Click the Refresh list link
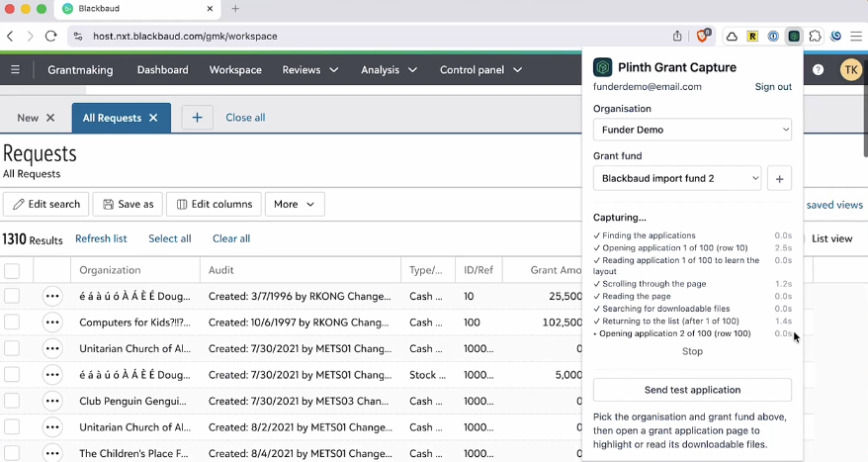This screenshot has height=462, width=868. pos(101,238)
